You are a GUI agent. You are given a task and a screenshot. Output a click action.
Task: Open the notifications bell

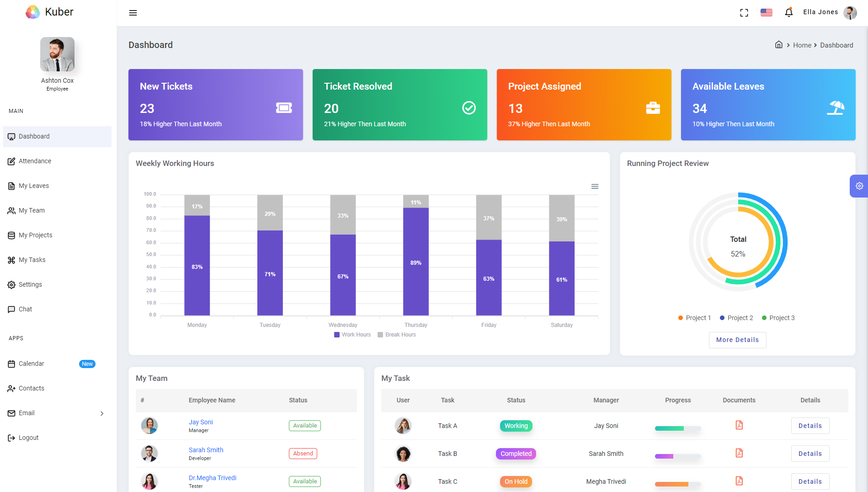point(788,12)
